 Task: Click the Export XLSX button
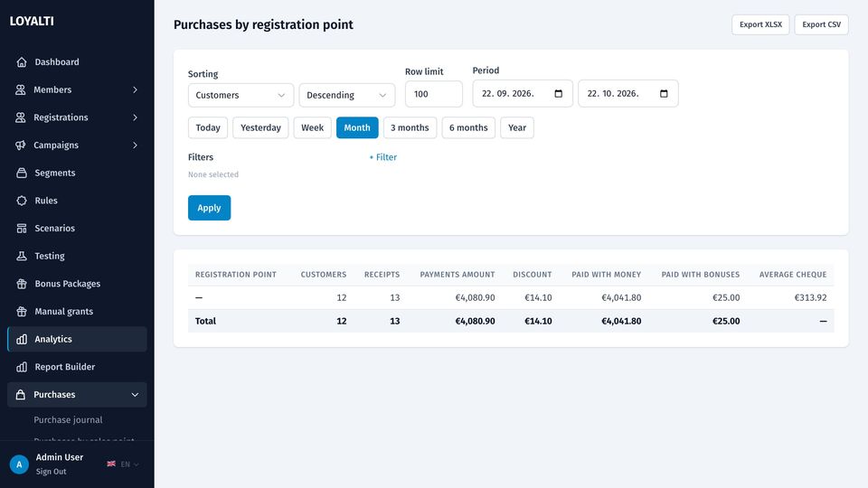[760, 24]
